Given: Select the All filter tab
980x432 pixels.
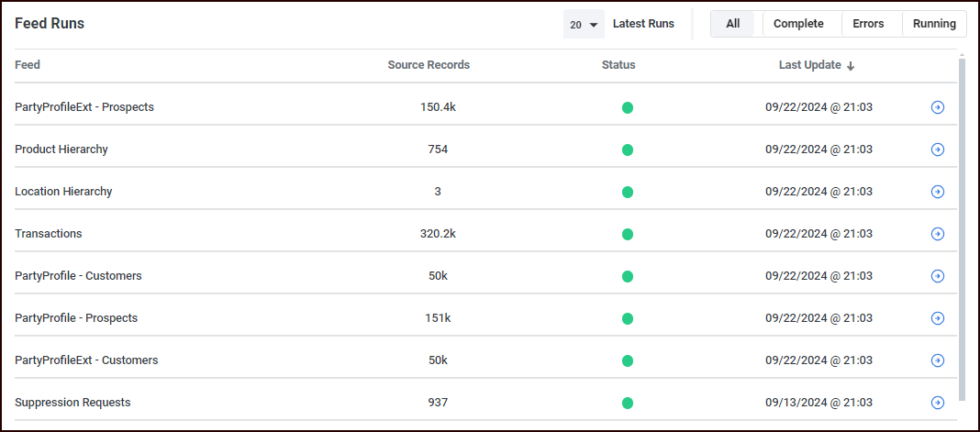Looking at the screenshot, I should click(732, 24).
